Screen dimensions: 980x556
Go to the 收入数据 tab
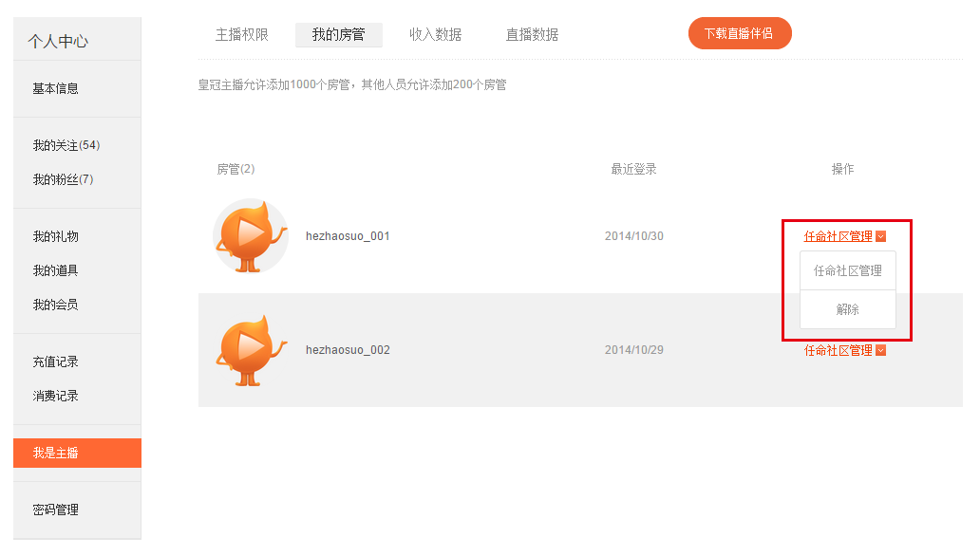[435, 35]
